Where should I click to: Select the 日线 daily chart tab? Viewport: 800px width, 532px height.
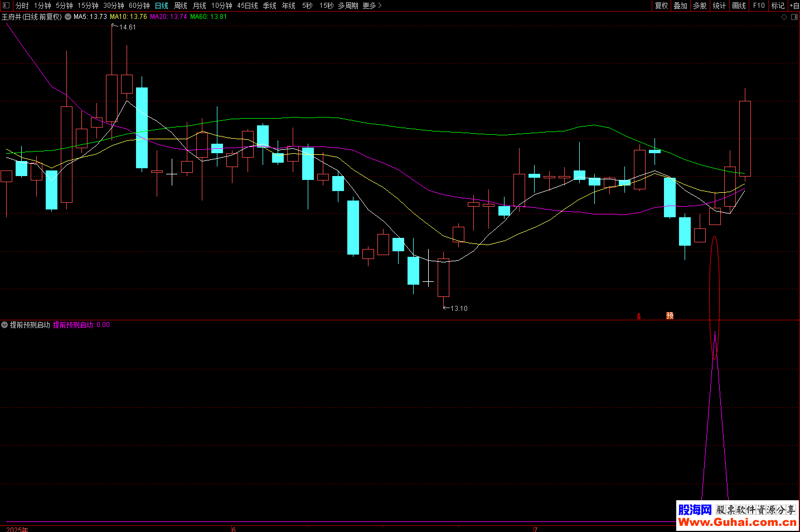pos(162,6)
